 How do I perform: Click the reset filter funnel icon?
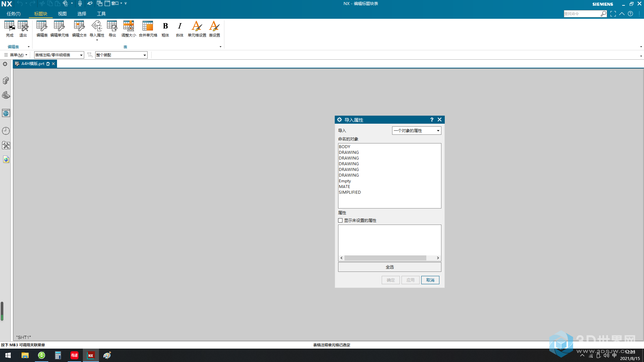click(90, 55)
